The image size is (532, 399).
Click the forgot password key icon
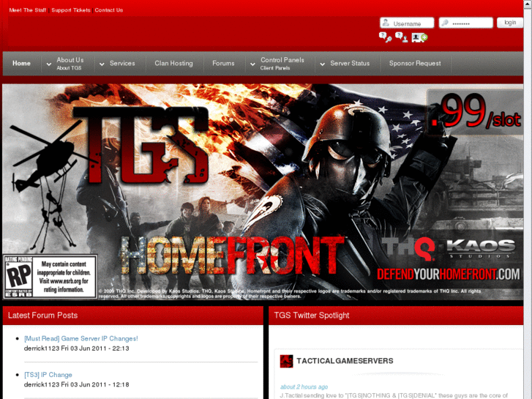point(386,37)
